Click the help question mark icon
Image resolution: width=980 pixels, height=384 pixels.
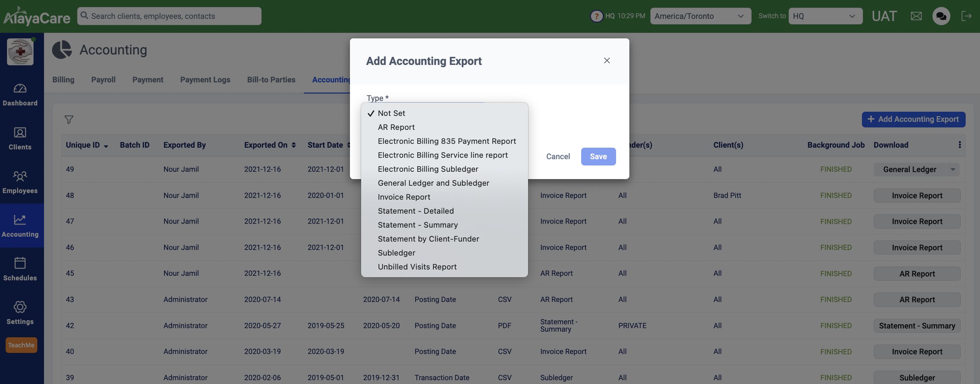(596, 16)
